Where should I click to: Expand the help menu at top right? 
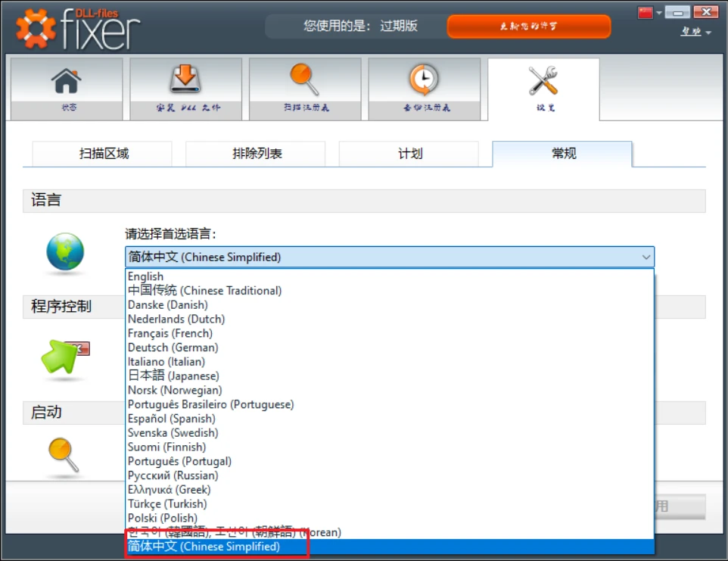[x=695, y=32]
